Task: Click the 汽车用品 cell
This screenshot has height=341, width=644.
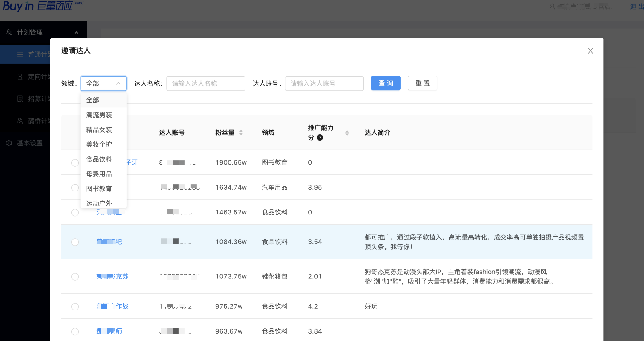Action: pos(274,187)
